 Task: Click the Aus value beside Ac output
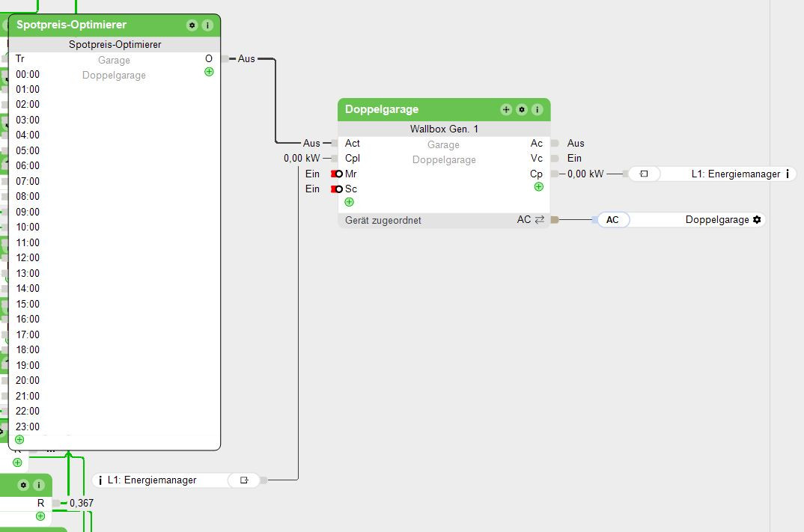[576, 144]
